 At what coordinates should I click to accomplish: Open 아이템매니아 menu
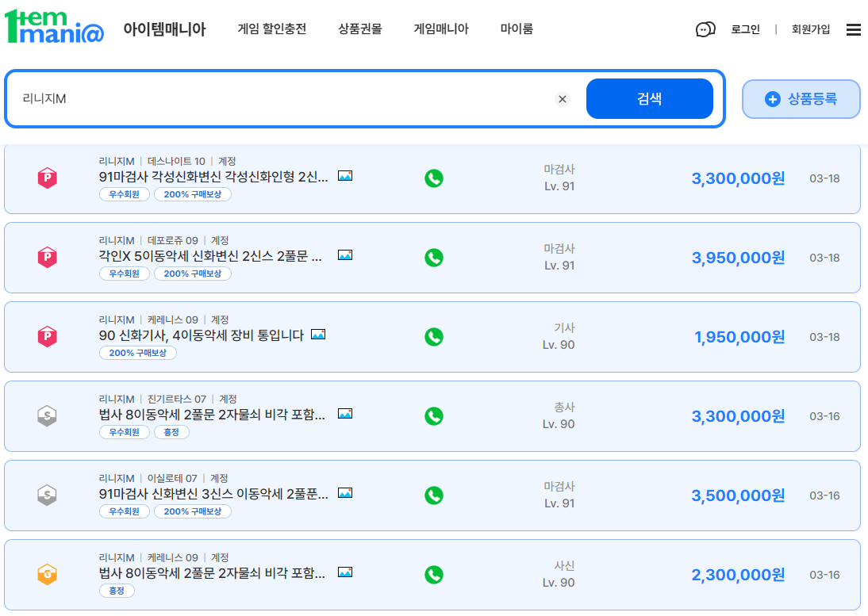pyautogui.click(x=164, y=29)
